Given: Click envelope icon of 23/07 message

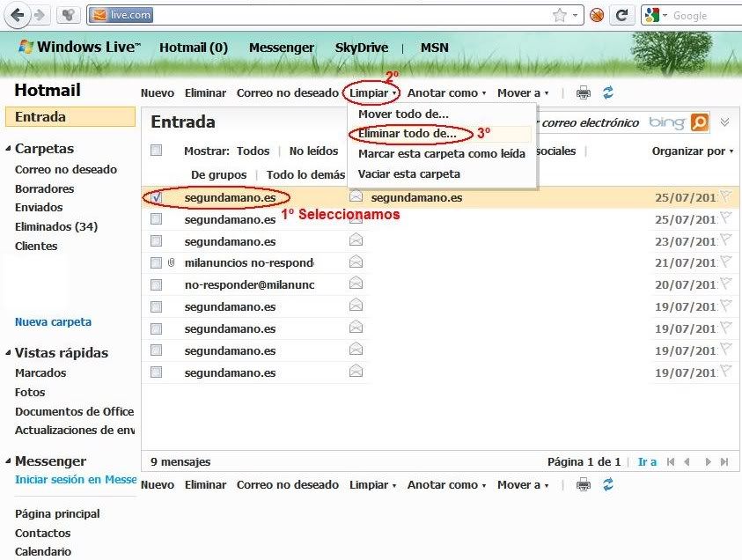Looking at the screenshot, I should 356,239.
